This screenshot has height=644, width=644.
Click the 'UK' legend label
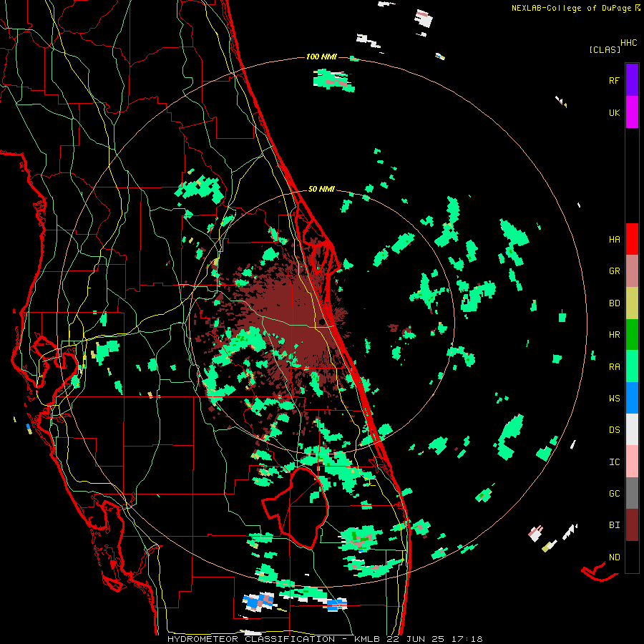click(x=614, y=112)
